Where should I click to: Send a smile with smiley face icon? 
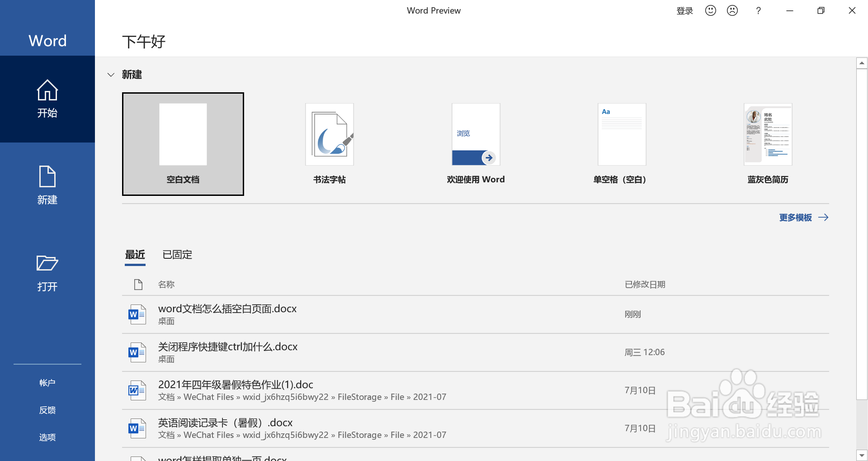pyautogui.click(x=711, y=10)
